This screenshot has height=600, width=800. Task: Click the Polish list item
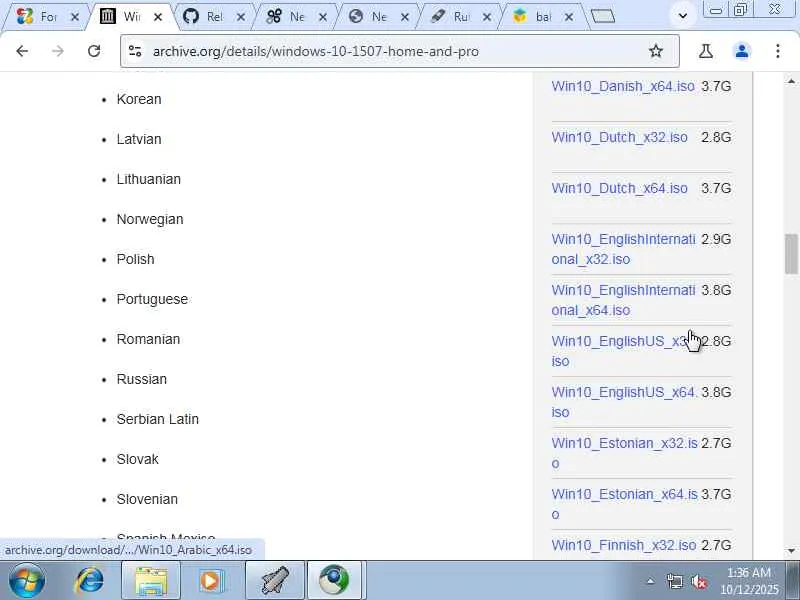pos(135,259)
